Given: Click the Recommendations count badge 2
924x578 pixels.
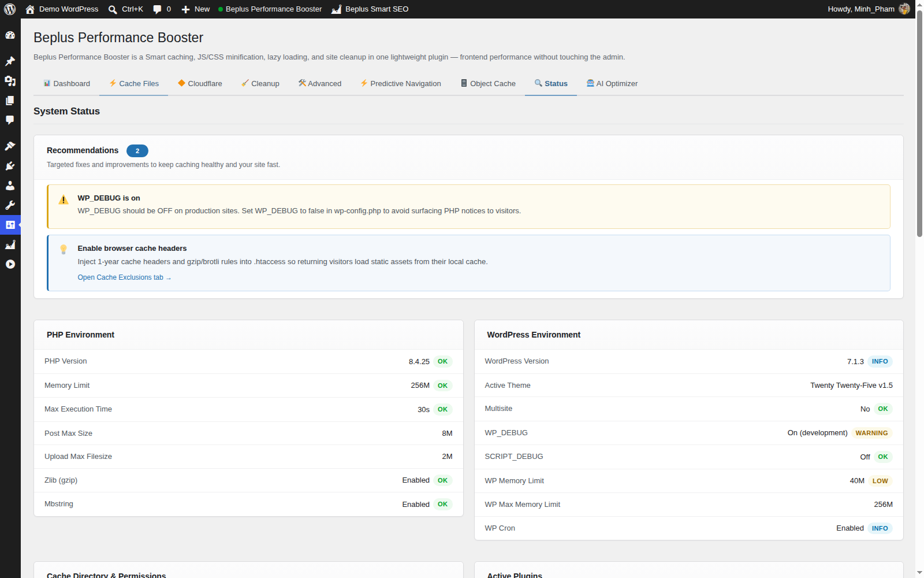Looking at the screenshot, I should coord(137,151).
